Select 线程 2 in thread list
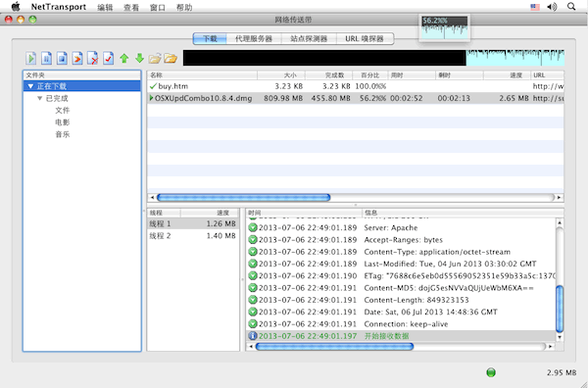Screen dimensions: 588x388 [193, 236]
